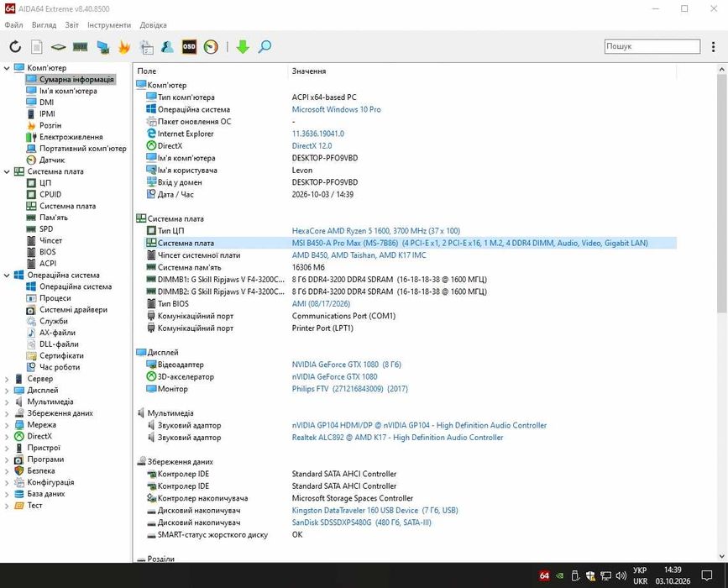This screenshot has width=728, height=588.
Task: Click the Refresh toolbar icon
Action: pos(15,46)
